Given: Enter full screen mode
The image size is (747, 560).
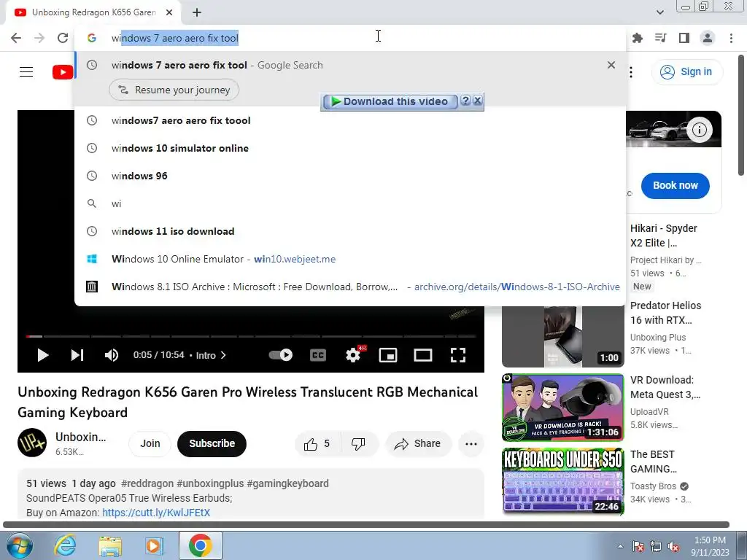Looking at the screenshot, I should click(458, 355).
